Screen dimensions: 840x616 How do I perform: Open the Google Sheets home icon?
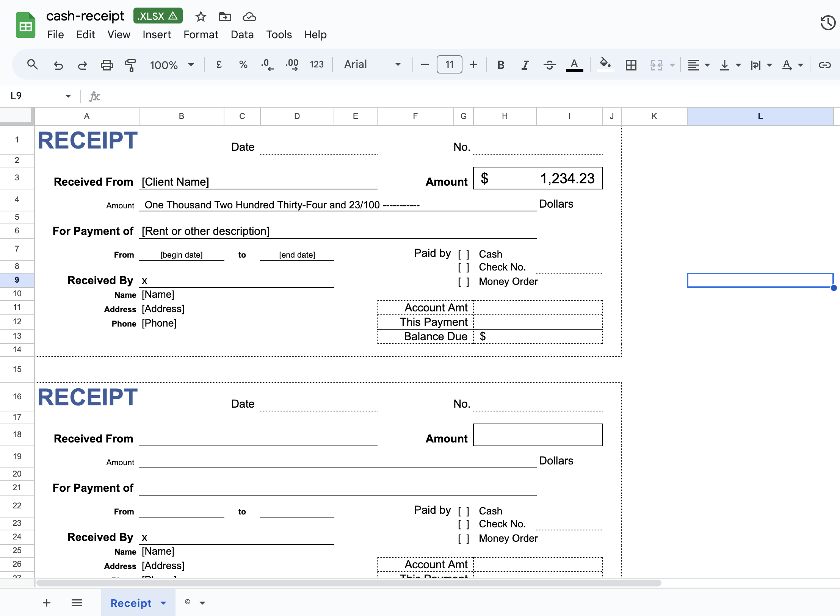(26, 25)
